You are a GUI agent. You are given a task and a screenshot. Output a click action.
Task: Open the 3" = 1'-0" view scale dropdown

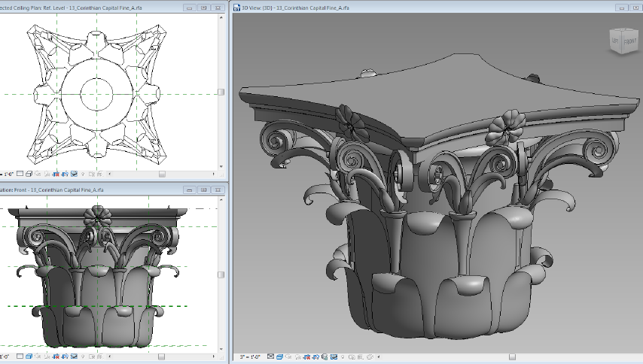(x=248, y=356)
